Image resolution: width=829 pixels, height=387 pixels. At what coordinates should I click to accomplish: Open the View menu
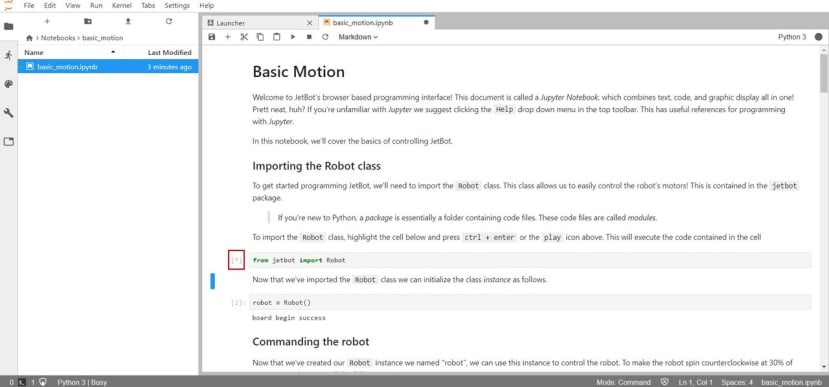tap(73, 5)
